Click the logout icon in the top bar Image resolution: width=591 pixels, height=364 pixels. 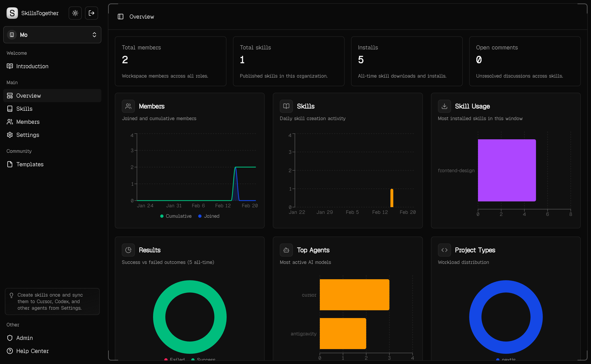(x=92, y=13)
